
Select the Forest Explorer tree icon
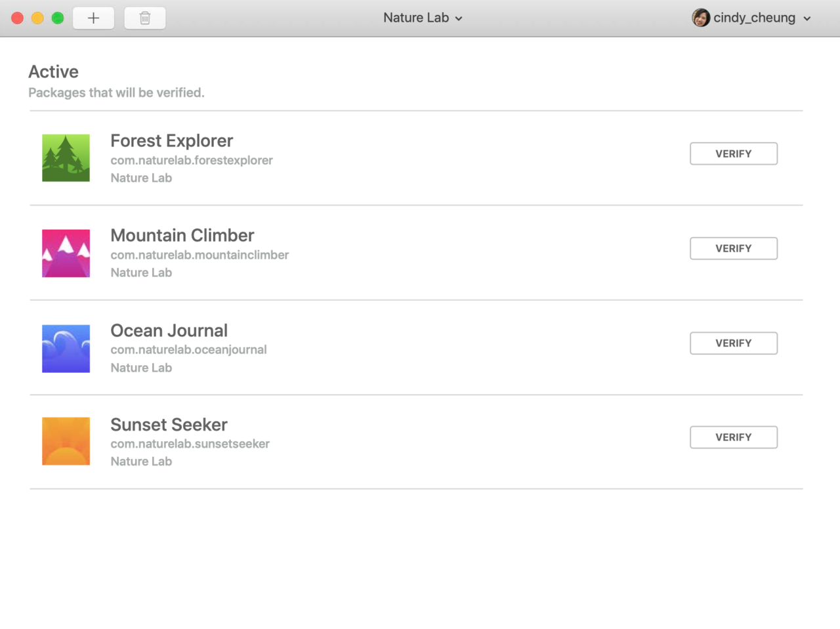pos(66,158)
